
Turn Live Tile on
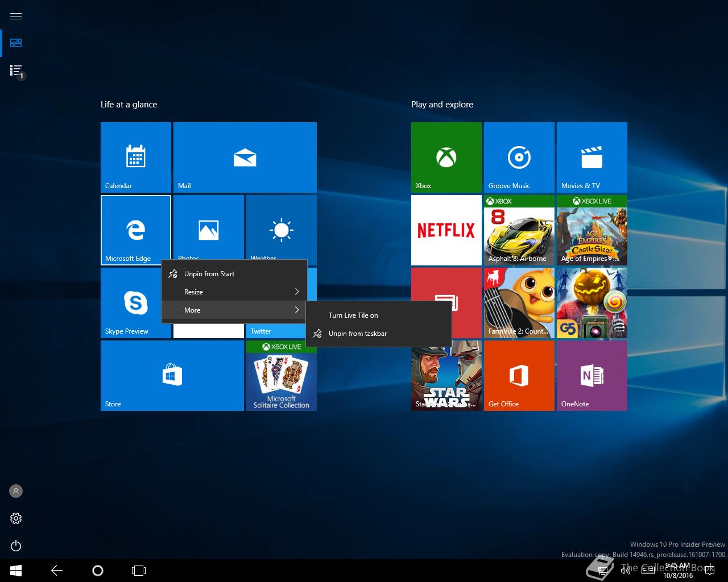coord(379,315)
